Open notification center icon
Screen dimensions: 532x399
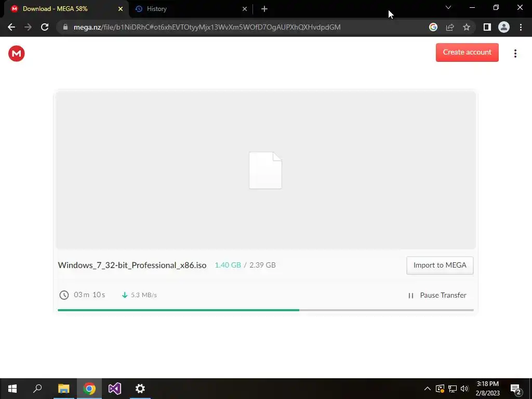[516, 390]
